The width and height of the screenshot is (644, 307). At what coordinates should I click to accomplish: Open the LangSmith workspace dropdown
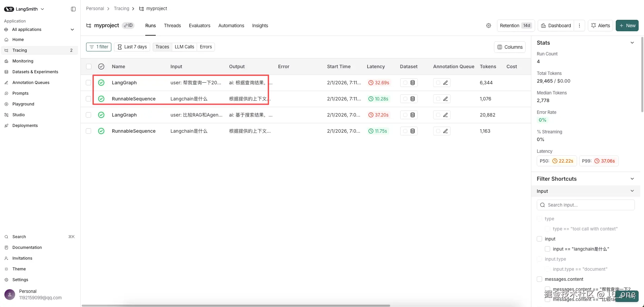24,9
